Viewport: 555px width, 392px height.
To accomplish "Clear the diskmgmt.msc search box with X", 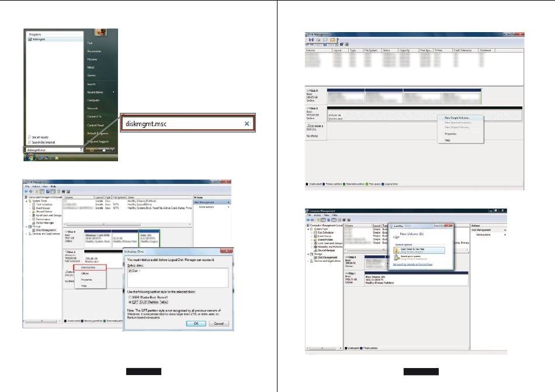I will click(x=247, y=124).
